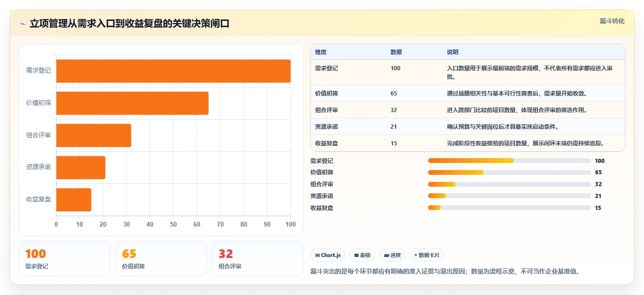The width and height of the screenshot is (644, 295).
Task: Click the footer note starting 漏斗突出的是
Action: pos(445,272)
